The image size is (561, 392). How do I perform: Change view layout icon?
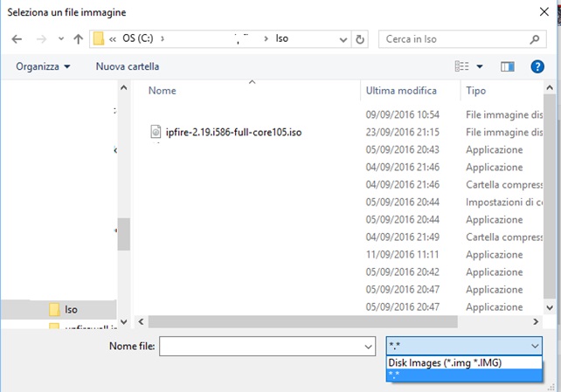tap(461, 66)
